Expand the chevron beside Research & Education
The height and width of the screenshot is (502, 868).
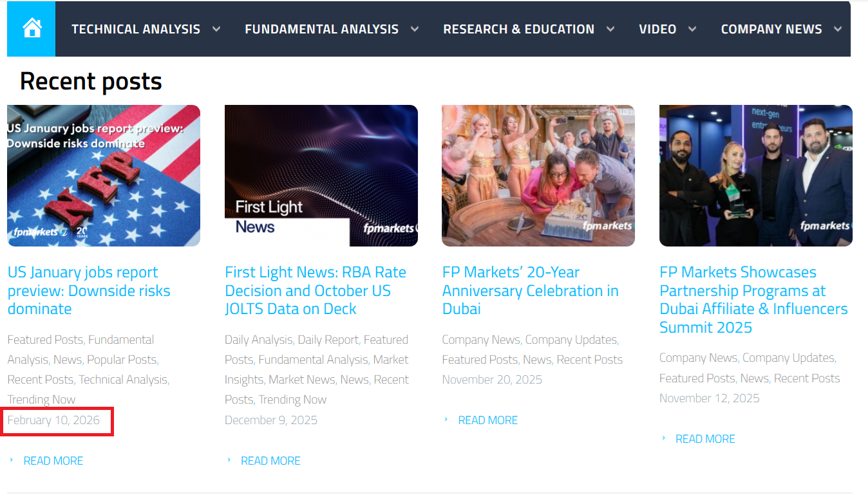point(610,29)
